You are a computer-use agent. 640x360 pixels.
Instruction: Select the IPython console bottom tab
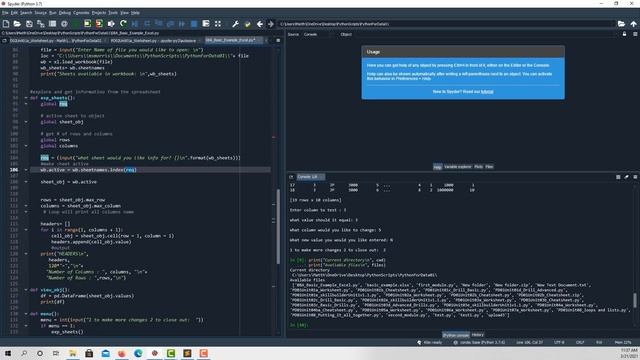tap(456, 335)
